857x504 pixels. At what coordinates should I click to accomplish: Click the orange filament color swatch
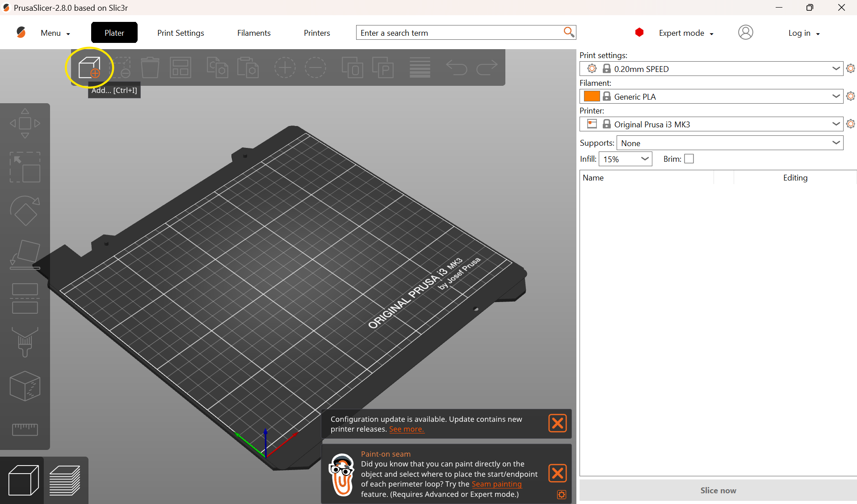pyautogui.click(x=592, y=96)
